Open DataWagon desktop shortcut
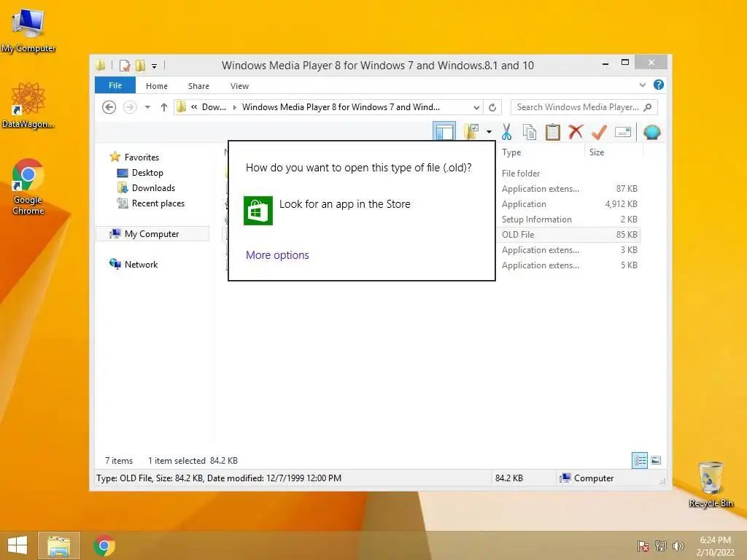This screenshot has height=560, width=747. coord(28,105)
